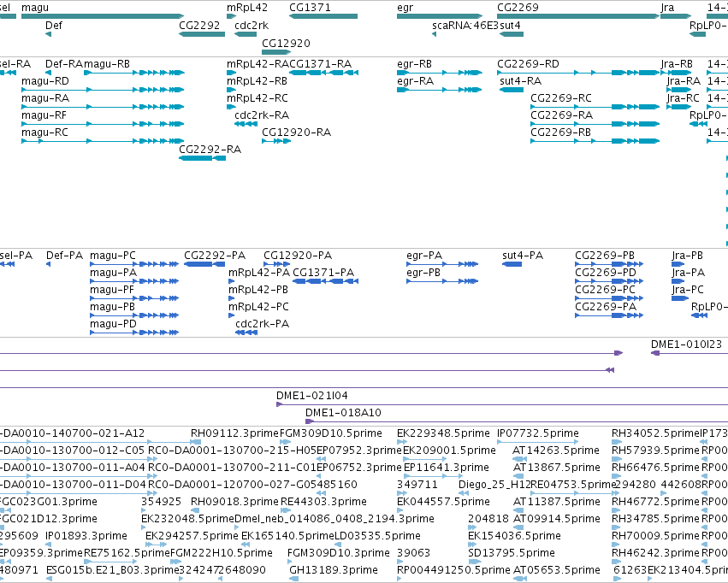Click transcript CG12920-RA
The image size is (728, 583).
tap(296, 132)
